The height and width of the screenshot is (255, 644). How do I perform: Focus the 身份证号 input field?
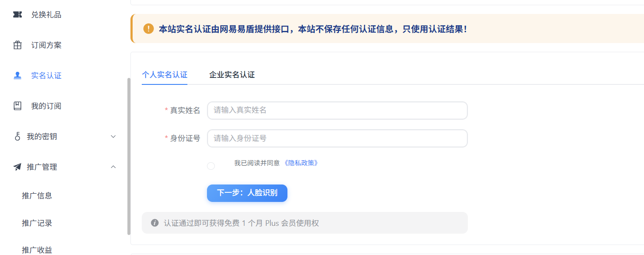tap(337, 138)
